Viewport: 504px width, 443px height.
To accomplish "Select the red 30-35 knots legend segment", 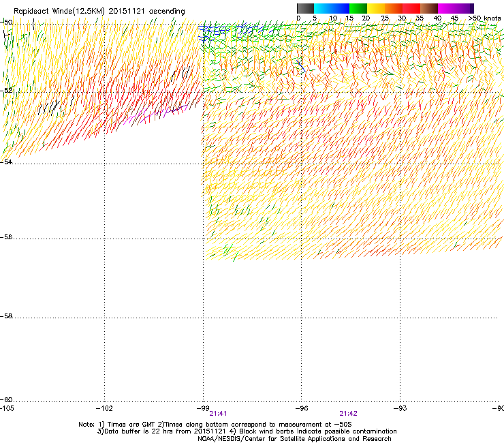I will click(x=411, y=8).
